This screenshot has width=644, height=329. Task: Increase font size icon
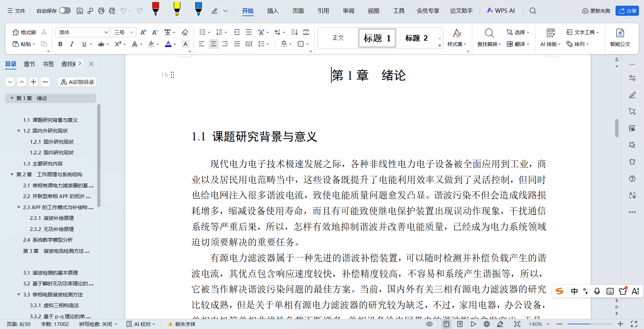point(143,32)
